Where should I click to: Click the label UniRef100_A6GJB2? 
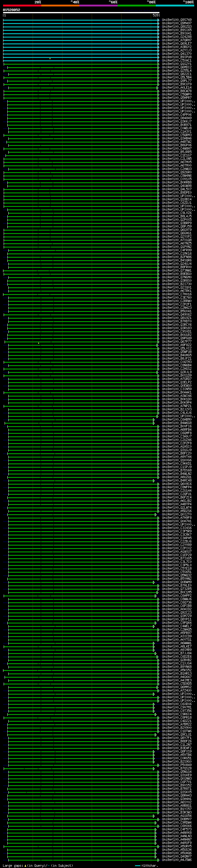[x=177, y=501]
